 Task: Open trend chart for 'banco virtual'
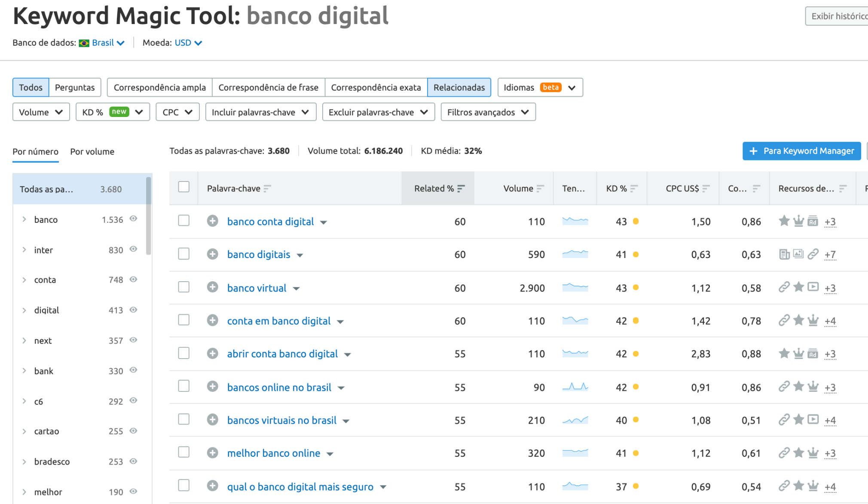tap(575, 287)
